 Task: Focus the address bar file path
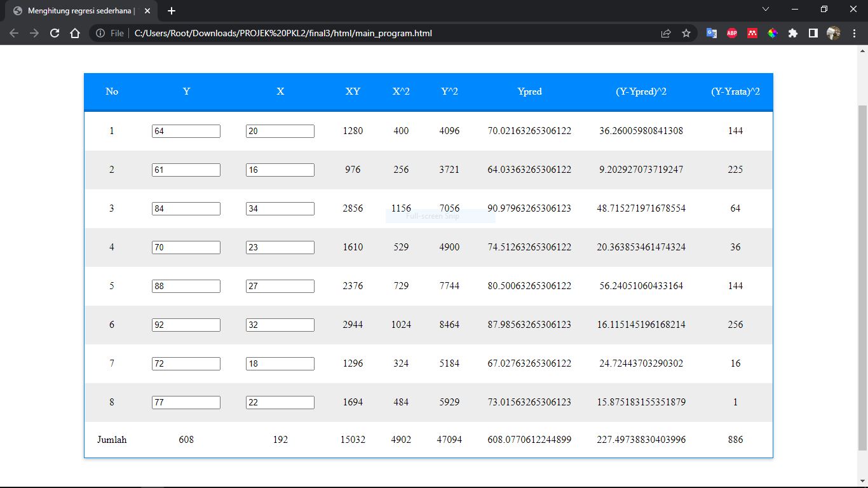(283, 33)
